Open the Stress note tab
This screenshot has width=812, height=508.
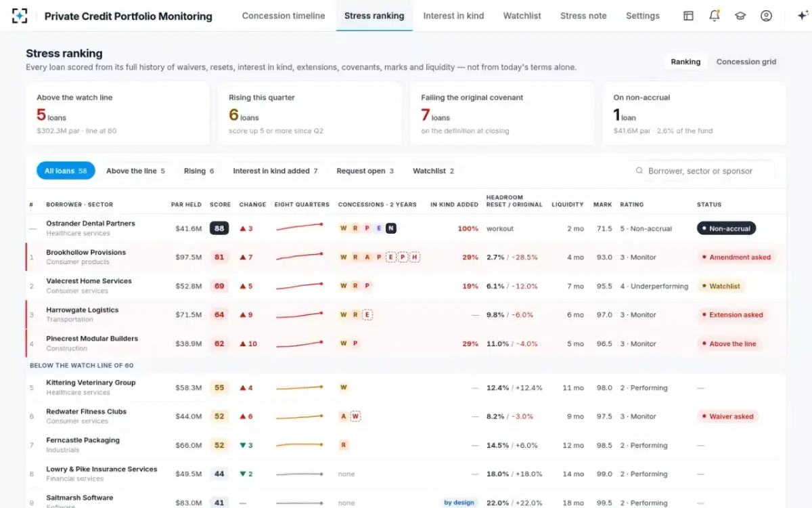pos(583,16)
